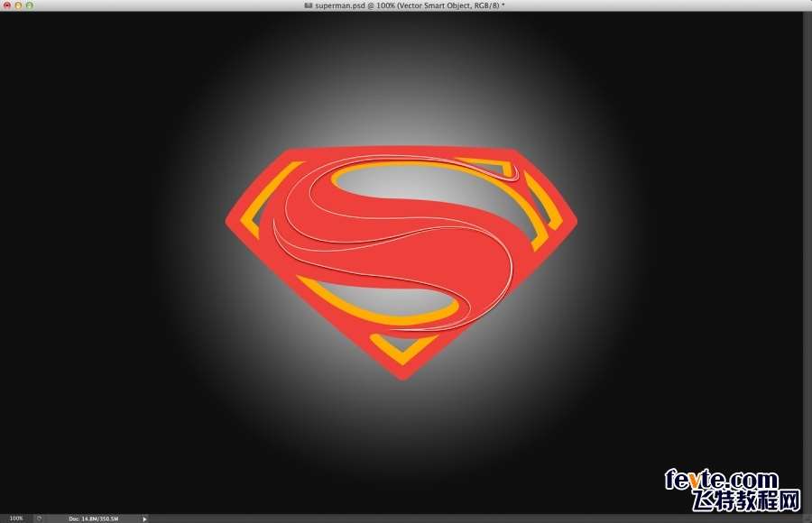Click the 100% zoom level field

point(16,518)
